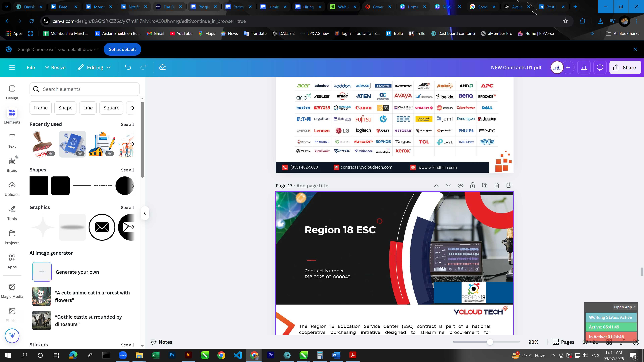Move Page 17 up
Image resolution: width=644 pixels, height=362 pixels.
click(436, 185)
